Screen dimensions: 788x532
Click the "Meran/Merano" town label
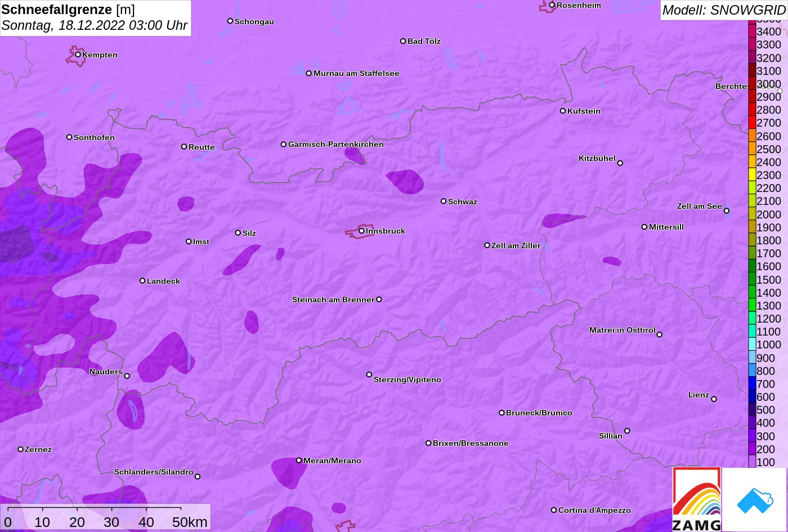pyautogui.click(x=332, y=461)
